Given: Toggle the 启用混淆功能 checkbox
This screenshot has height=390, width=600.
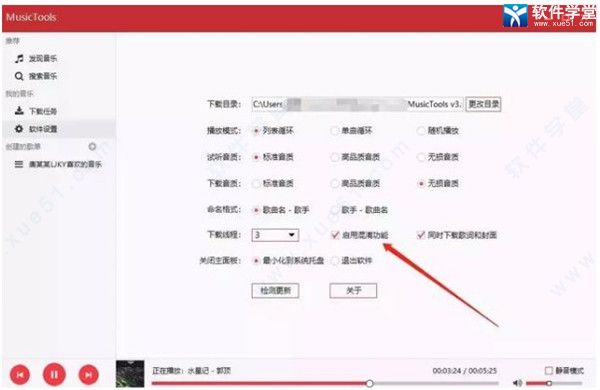Looking at the screenshot, I should pyautogui.click(x=335, y=235).
